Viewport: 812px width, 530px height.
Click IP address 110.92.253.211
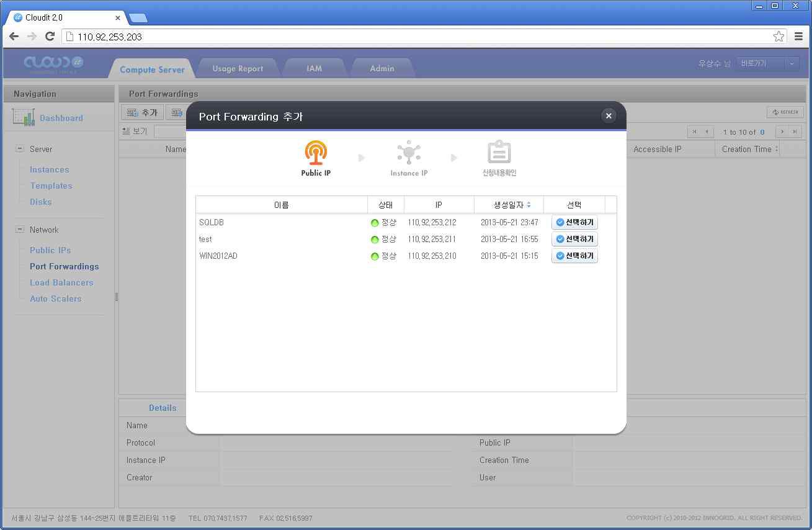432,239
